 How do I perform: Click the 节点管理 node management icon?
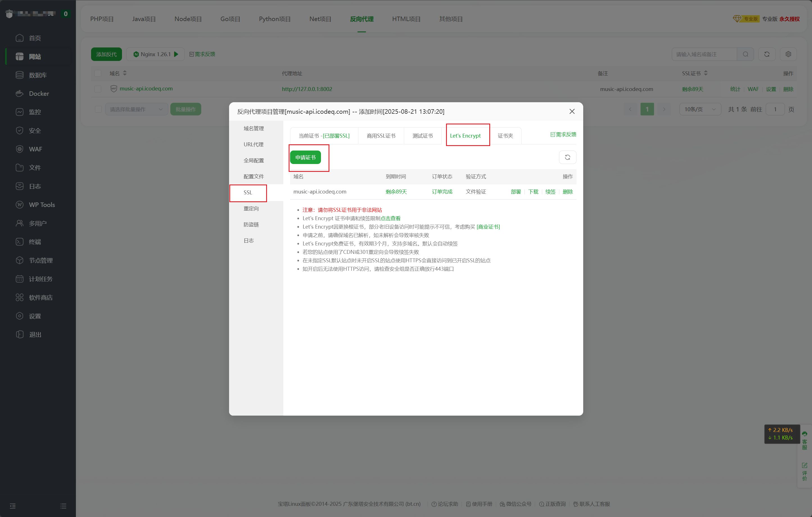(20, 260)
